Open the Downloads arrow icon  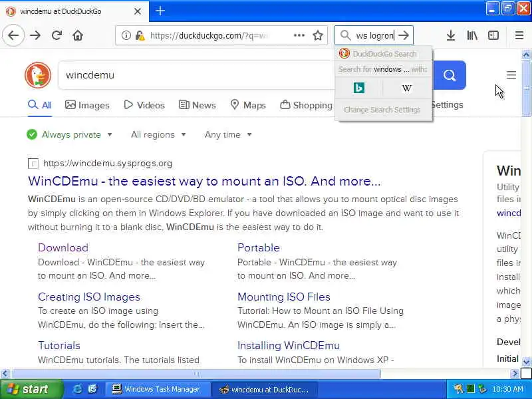[x=451, y=35]
